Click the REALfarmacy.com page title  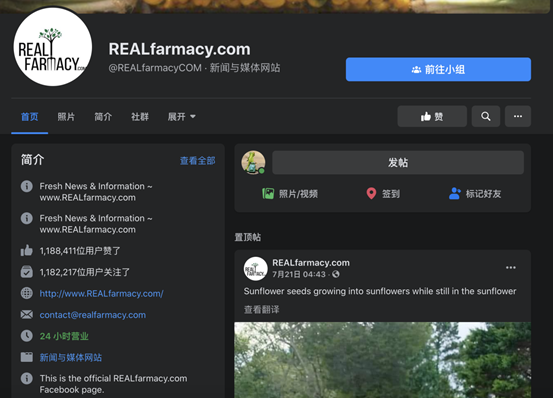click(180, 49)
